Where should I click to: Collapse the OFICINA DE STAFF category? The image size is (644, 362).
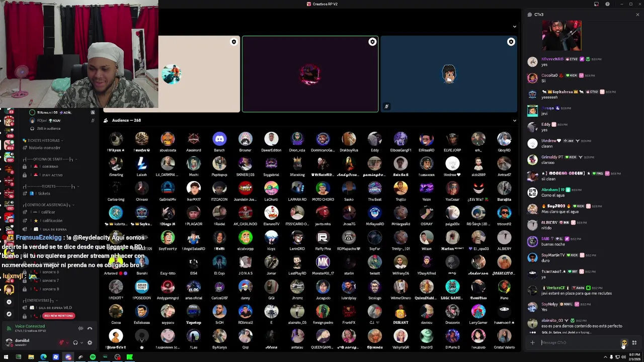click(x=50, y=159)
